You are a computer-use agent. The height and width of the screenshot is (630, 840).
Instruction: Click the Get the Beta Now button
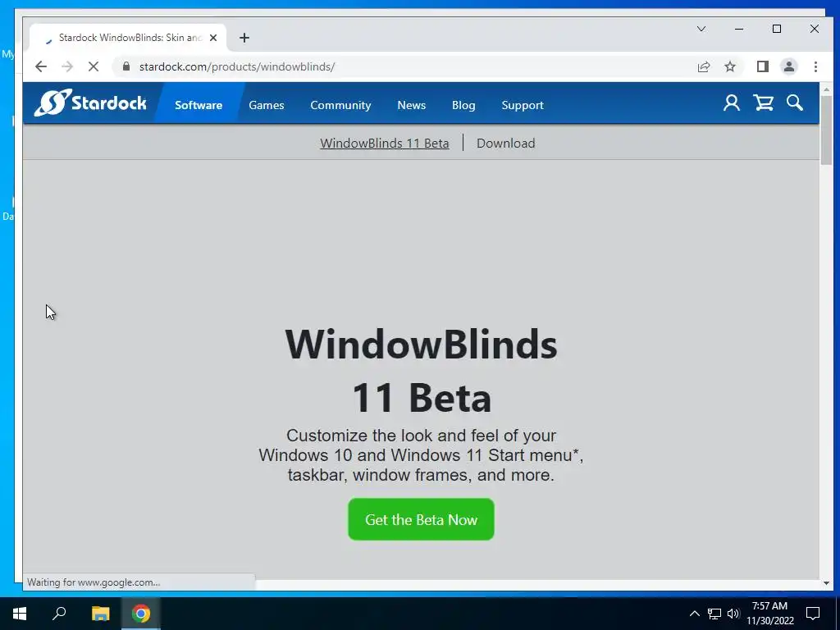click(x=421, y=519)
